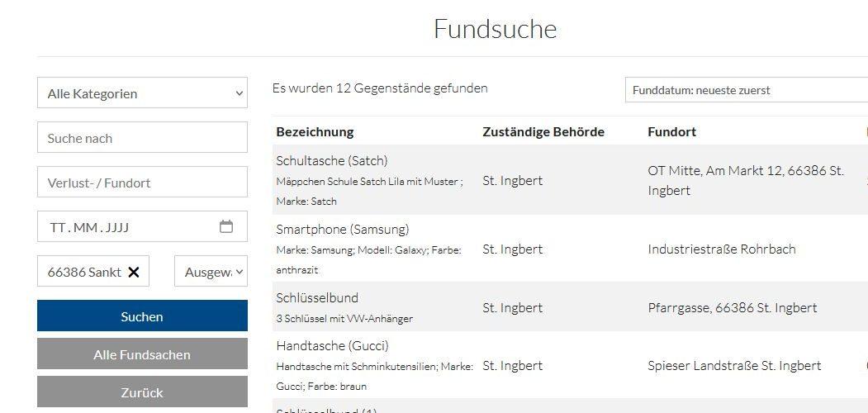
Task: Open the calendar date picker icon
Action: tap(226, 226)
